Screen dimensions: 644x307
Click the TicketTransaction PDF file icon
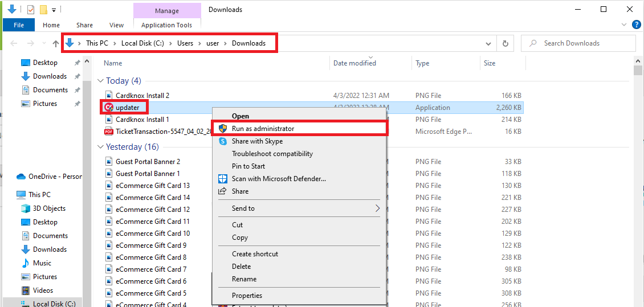108,132
